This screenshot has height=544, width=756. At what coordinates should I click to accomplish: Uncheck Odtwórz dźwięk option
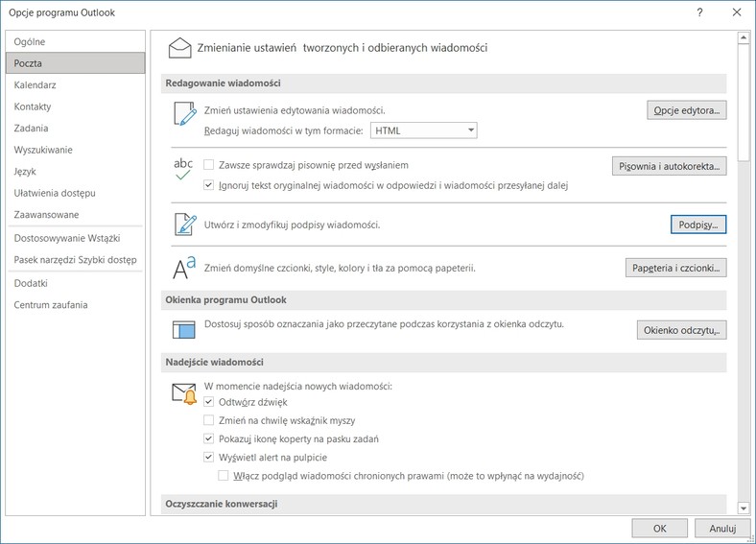pos(209,402)
